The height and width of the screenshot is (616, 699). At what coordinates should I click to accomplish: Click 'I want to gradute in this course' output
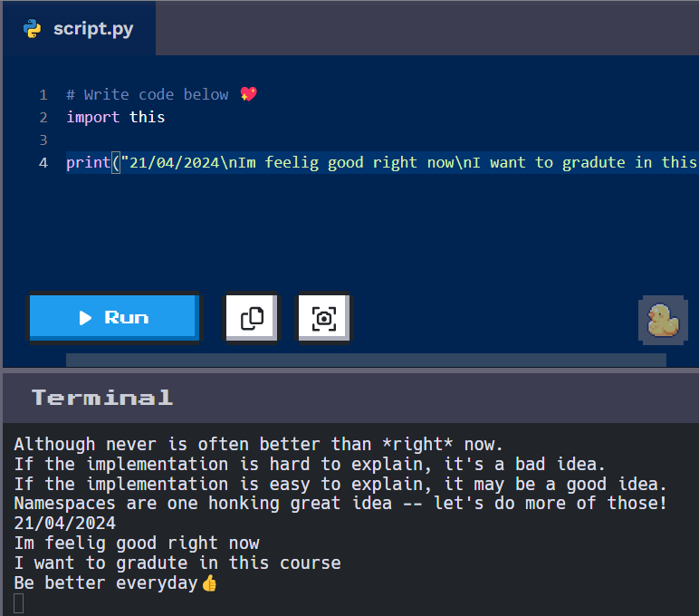177,563
